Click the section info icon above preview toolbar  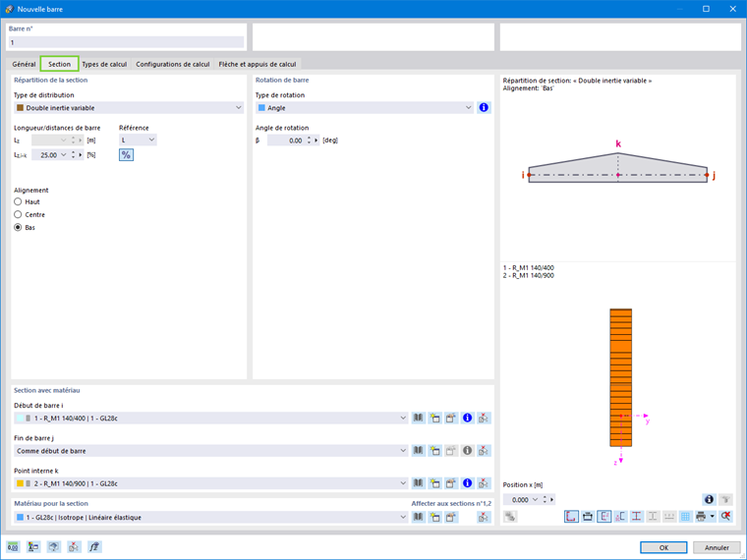[x=709, y=499]
